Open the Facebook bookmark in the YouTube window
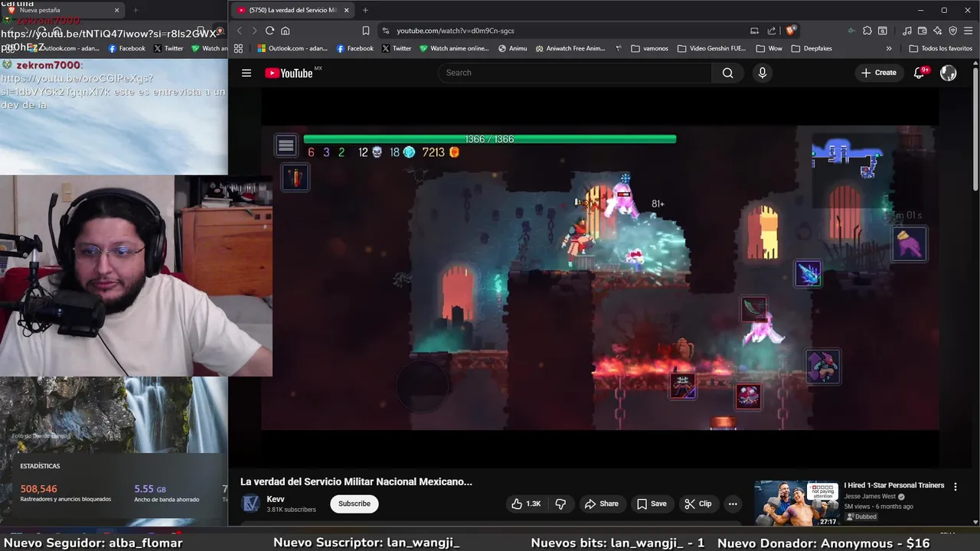 (x=355, y=48)
